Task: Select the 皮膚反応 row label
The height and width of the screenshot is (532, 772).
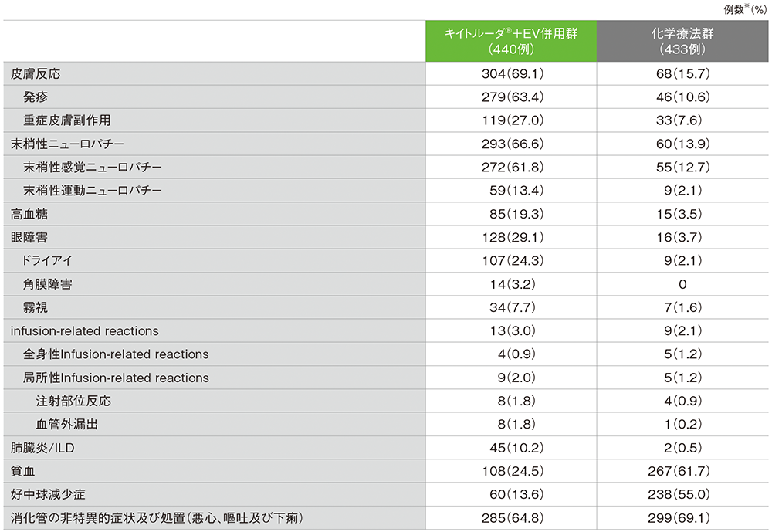Action: pos(36,74)
